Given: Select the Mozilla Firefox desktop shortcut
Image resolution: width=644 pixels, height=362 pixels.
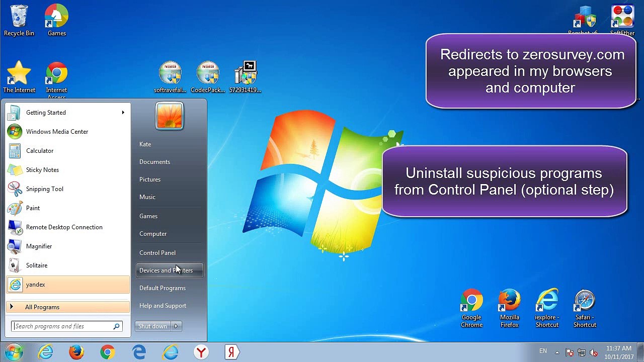Looking at the screenshot, I should 509,309.
